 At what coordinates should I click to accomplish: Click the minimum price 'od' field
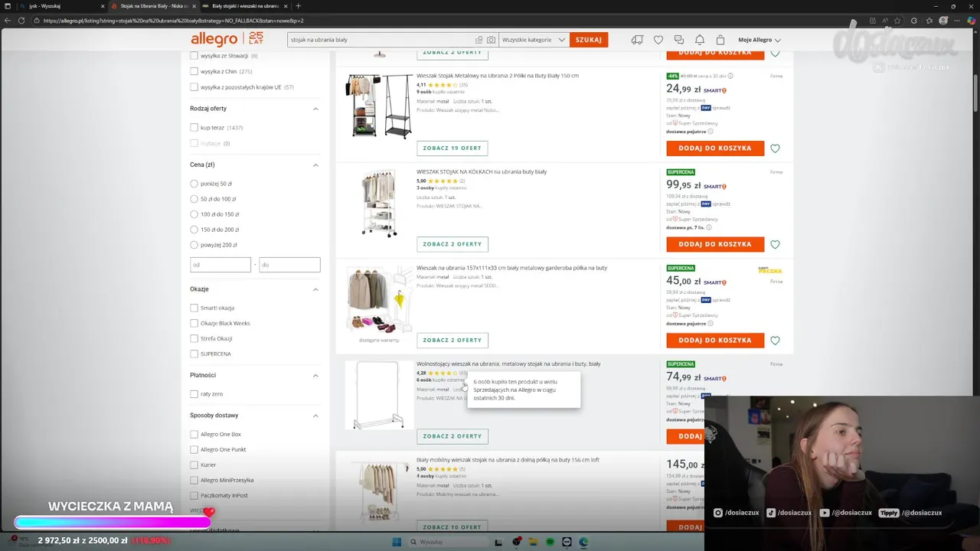pyautogui.click(x=220, y=265)
